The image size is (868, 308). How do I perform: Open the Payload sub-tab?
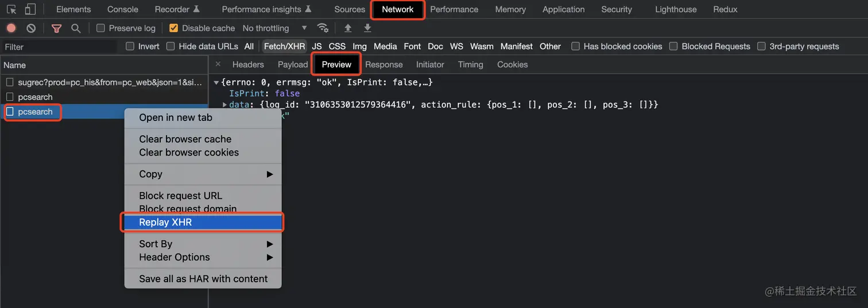click(x=293, y=64)
